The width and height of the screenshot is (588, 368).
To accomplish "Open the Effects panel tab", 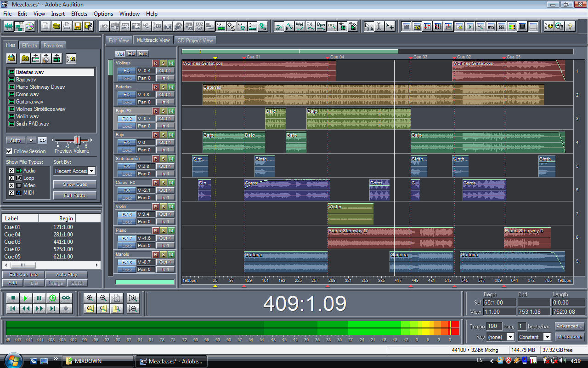I will (x=29, y=46).
